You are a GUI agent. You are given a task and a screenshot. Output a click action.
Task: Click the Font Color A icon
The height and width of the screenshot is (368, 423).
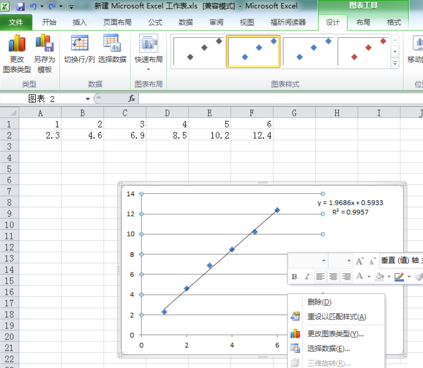[x=359, y=276]
